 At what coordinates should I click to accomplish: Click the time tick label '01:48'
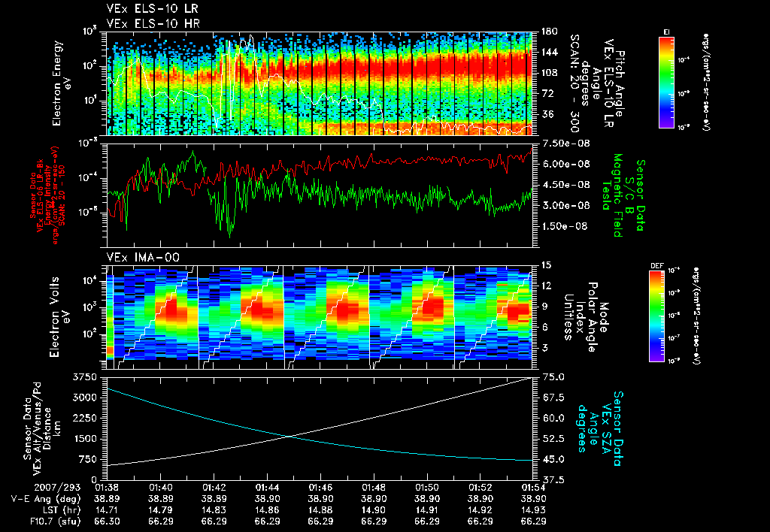point(374,488)
